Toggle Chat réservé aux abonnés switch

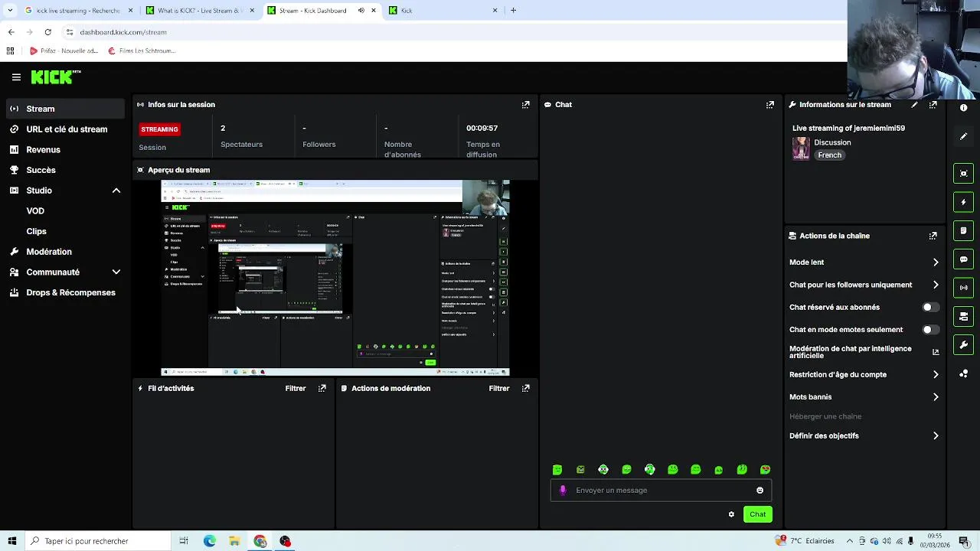click(930, 307)
